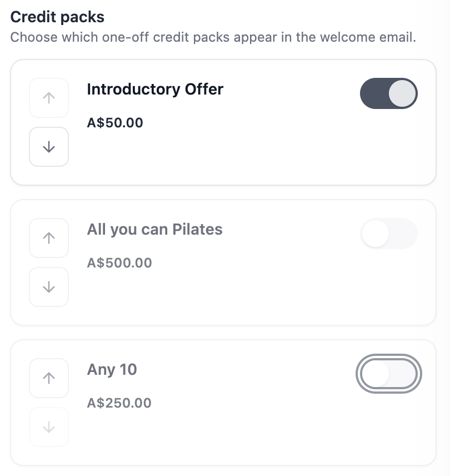Click the Credit packs heading
The image size is (450, 476).
57,17
